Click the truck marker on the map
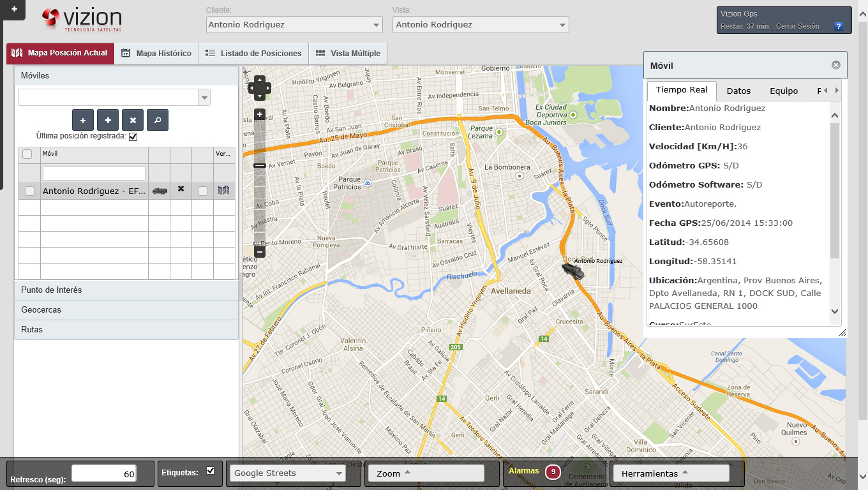This screenshot has height=490, width=868. (x=573, y=271)
